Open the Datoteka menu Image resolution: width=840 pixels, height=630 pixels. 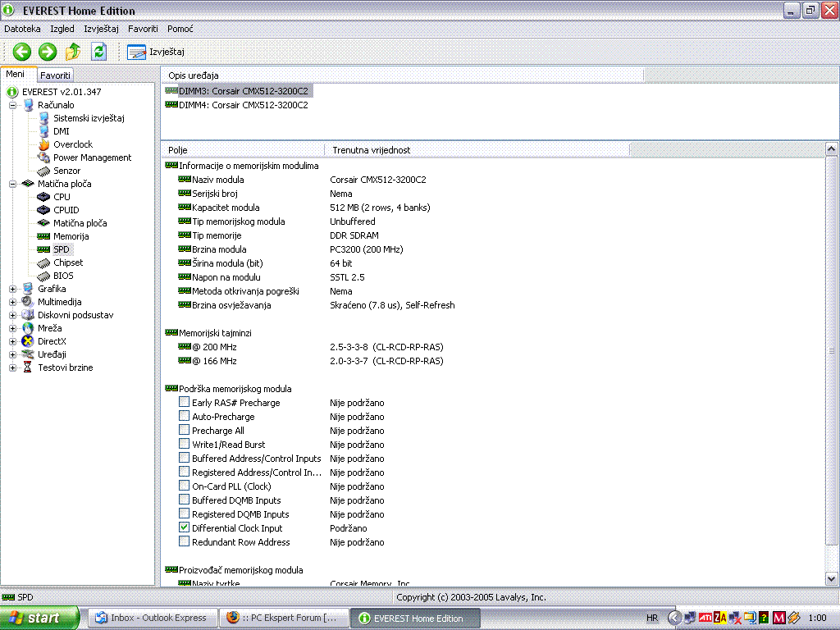[22, 29]
